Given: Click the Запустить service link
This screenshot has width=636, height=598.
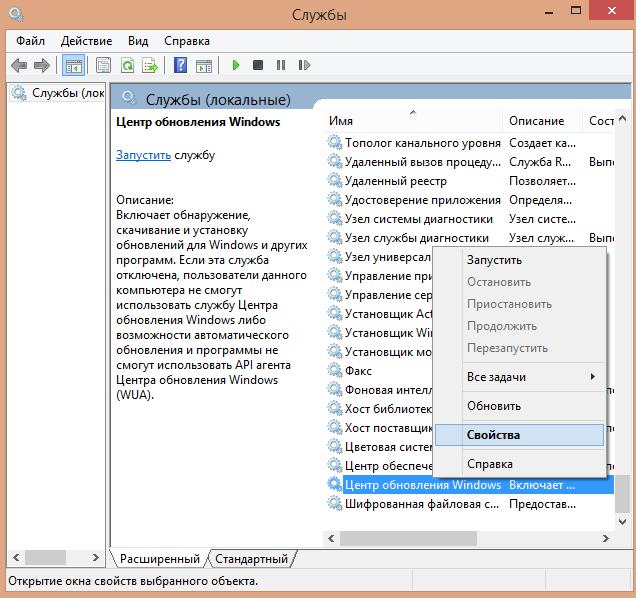Looking at the screenshot, I should (143, 155).
